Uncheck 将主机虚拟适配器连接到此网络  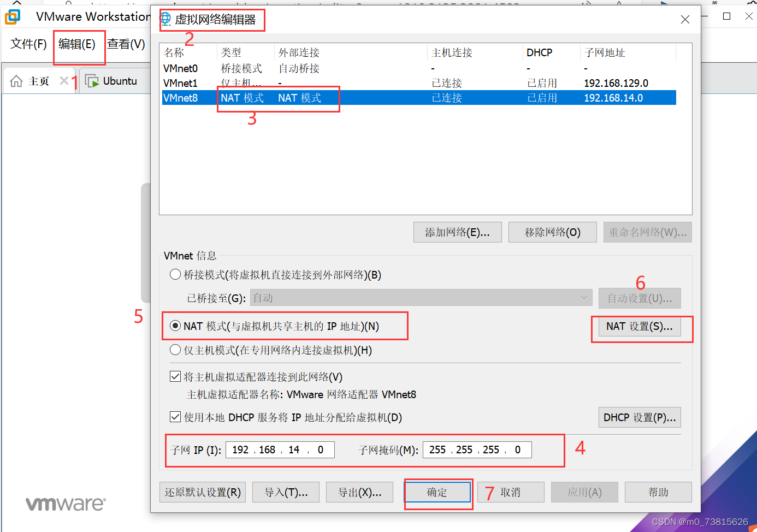point(175,376)
